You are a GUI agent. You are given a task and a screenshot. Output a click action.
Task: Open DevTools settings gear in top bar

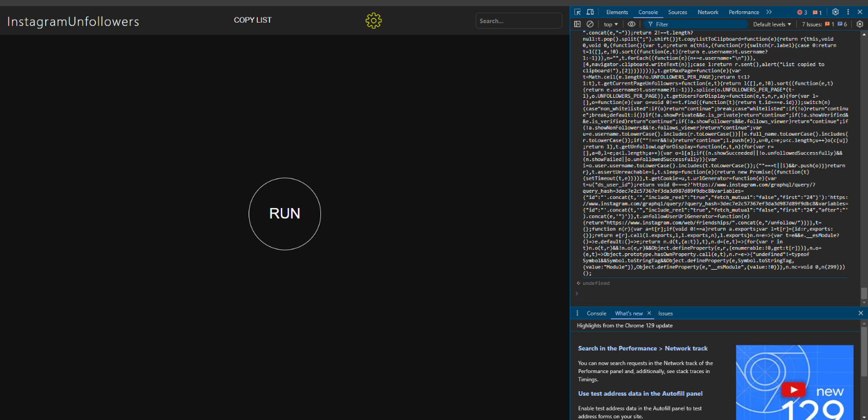[x=835, y=12]
